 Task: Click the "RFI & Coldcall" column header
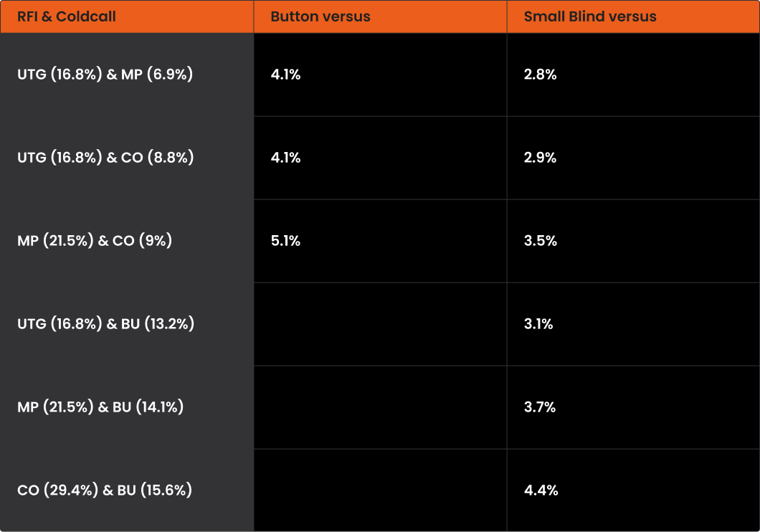[x=67, y=16]
